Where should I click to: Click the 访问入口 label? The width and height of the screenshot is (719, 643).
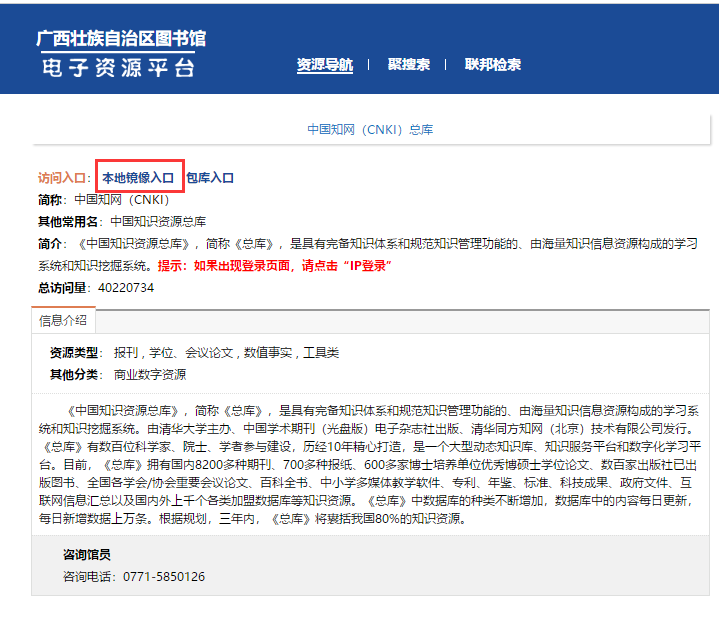pos(61,177)
